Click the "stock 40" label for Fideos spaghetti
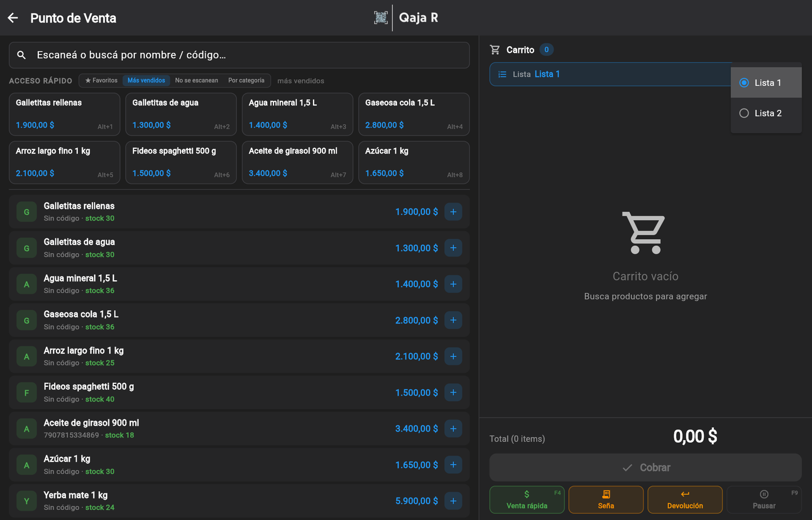 pos(100,399)
